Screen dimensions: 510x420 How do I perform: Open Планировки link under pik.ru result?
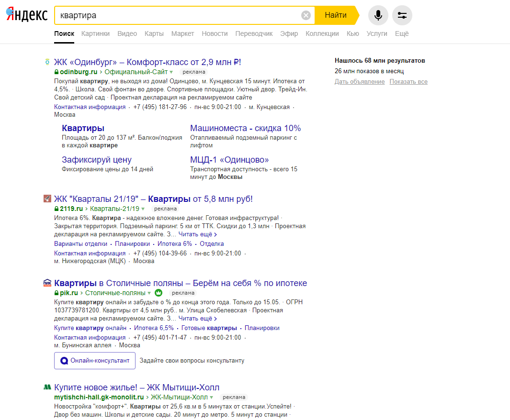262,328
